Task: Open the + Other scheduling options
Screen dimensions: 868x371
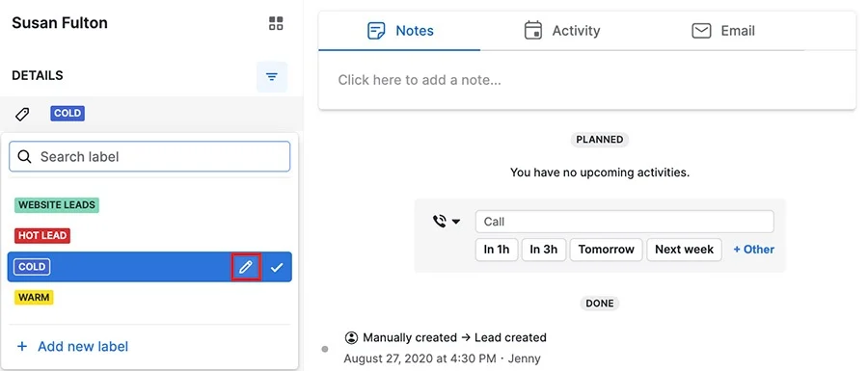Action: point(753,250)
